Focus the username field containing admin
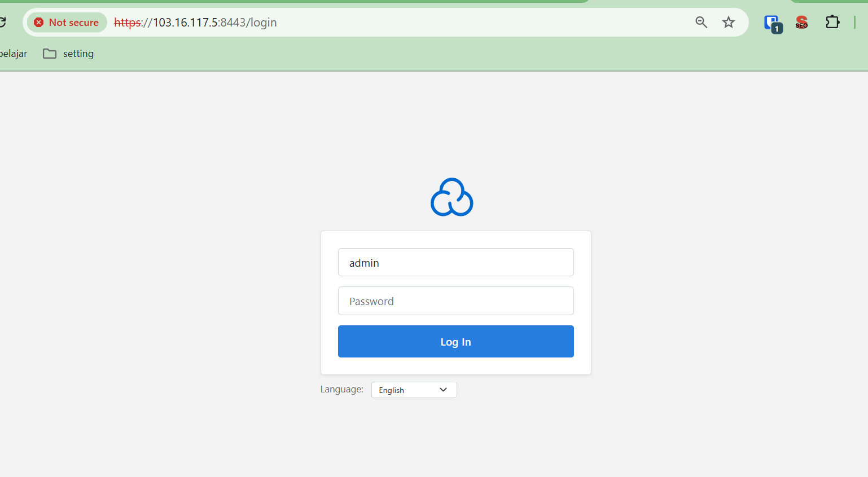Image resolution: width=868 pixels, height=477 pixels. pyautogui.click(x=456, y=262)
